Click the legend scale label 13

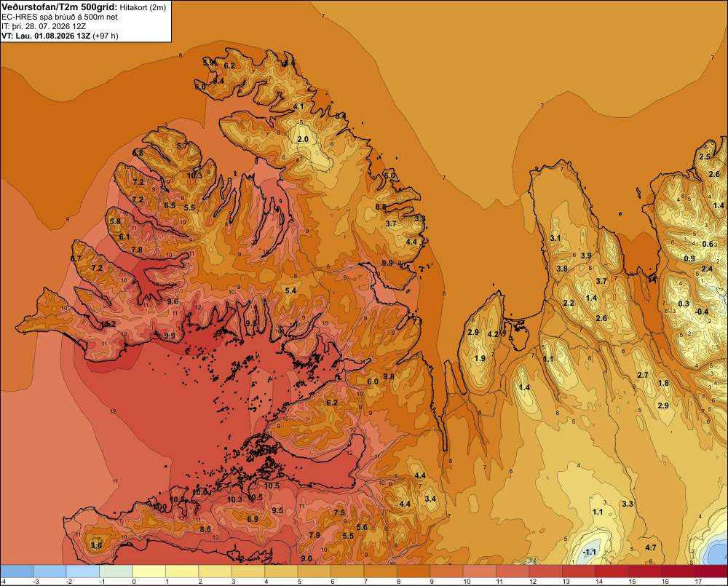point(566,582)
